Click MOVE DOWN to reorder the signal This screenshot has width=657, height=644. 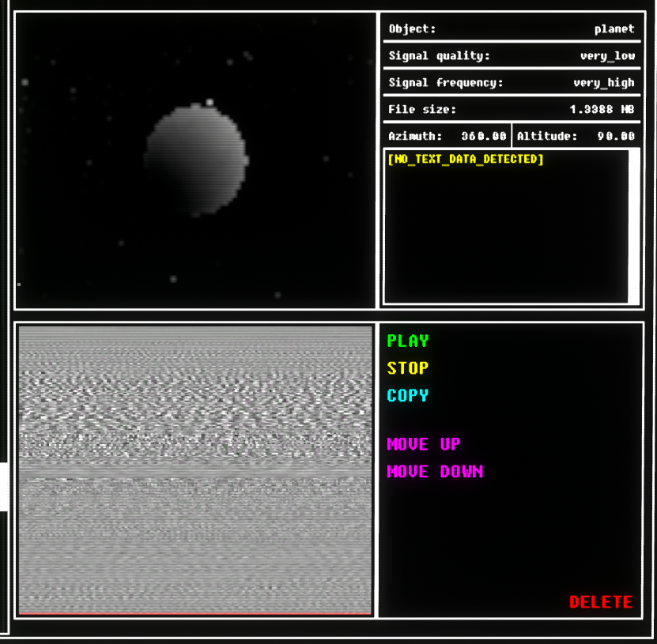click(435, 473)
